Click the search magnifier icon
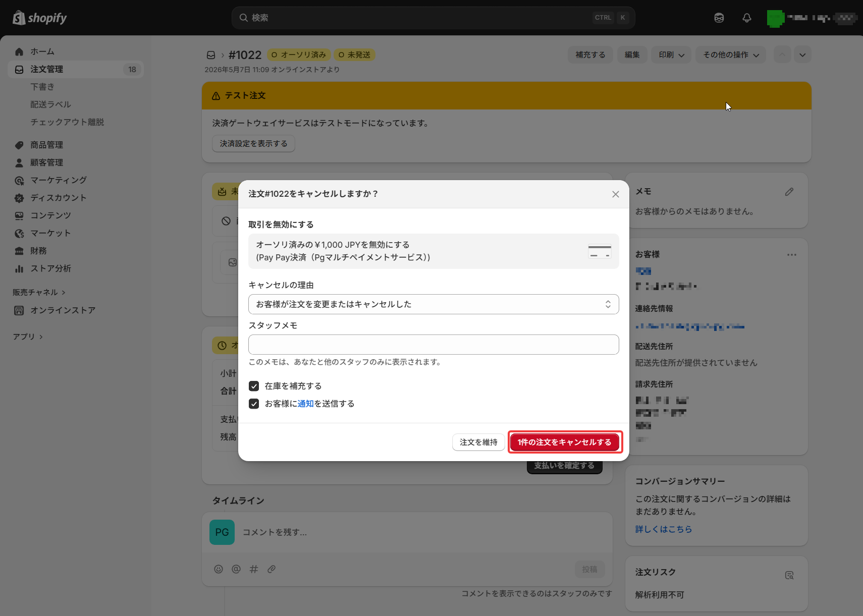863x616 pixels. pos(244,18)
